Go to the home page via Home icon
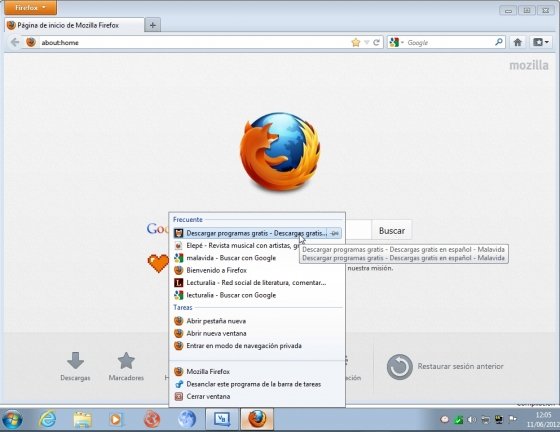This screenshot has height=432, width=560. click(x=518, y=42)
